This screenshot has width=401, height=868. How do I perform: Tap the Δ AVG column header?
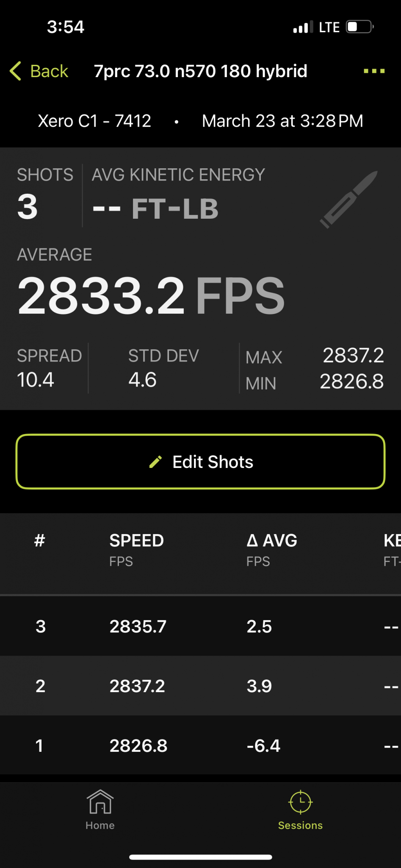click(x=272, y=541)
